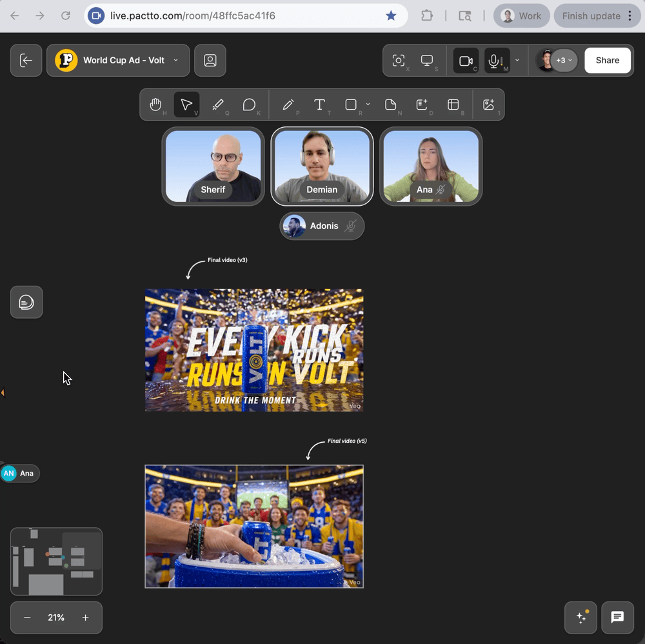Select Demian's video tile
Image resolution: width=645 pixels, height=644 pixels.
pos(322,166)
